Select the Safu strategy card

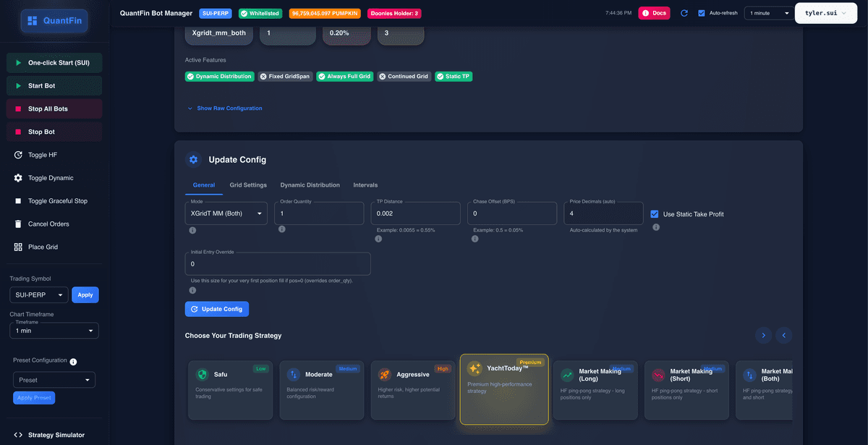pos(231,390)
